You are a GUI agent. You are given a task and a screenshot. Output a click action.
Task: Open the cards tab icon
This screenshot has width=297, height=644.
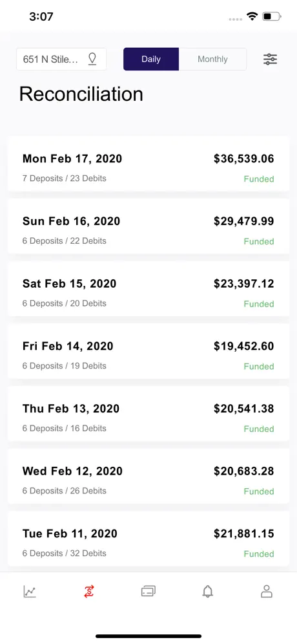tap(148, 592)
